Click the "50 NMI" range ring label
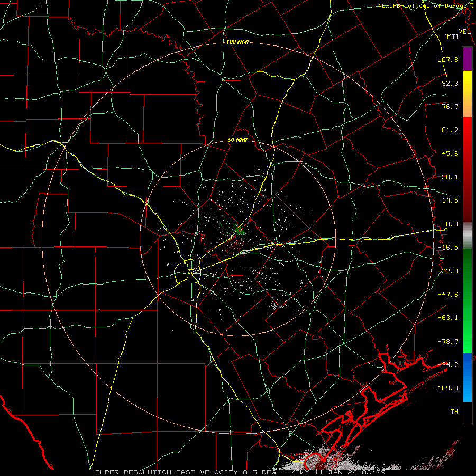The image size is (476, 476). pos(237,140)
